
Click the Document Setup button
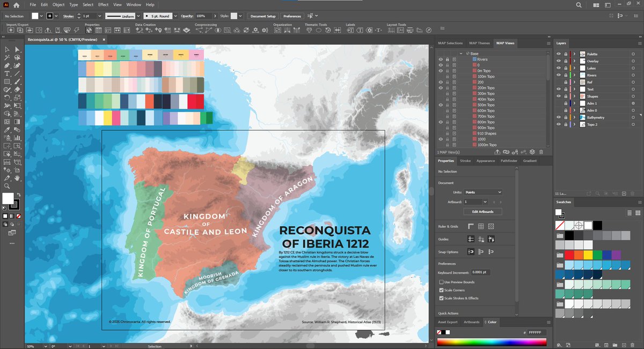pos(262,16)
